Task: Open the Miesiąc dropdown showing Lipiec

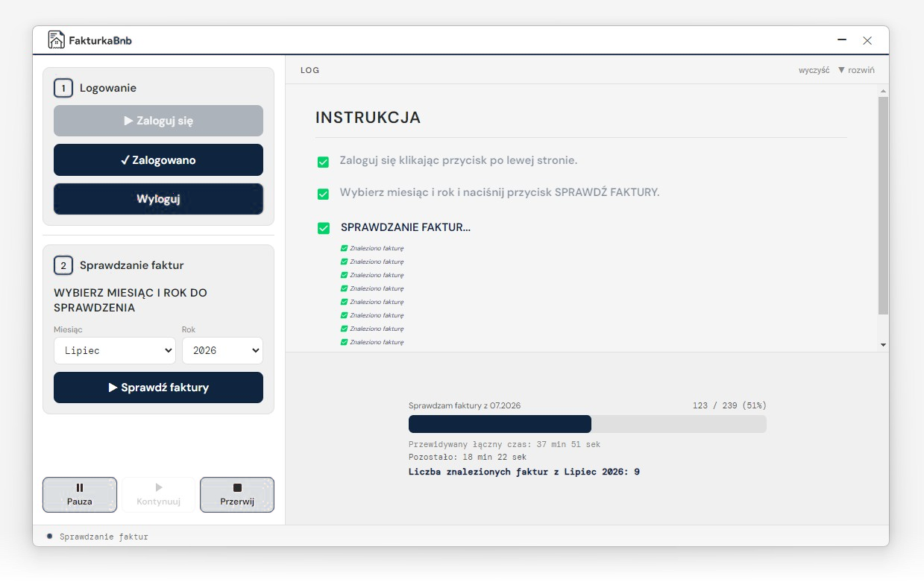Action: pos(115,350)
